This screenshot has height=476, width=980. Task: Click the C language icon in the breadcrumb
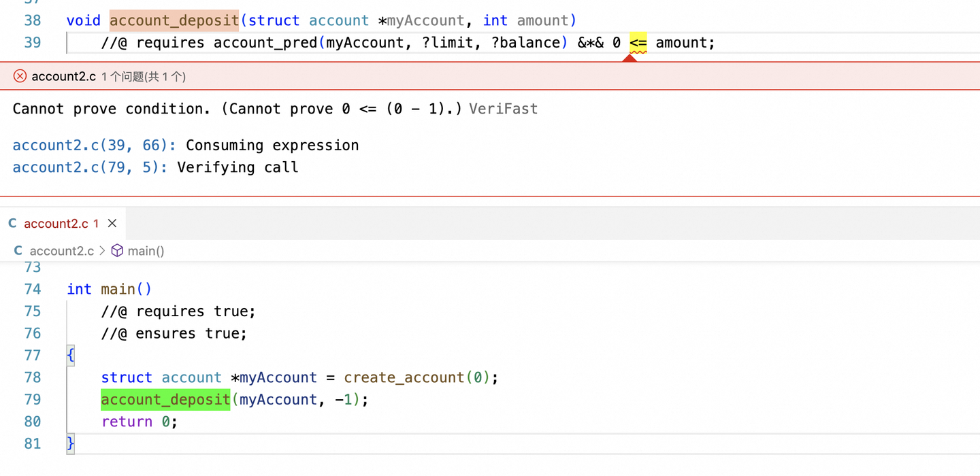[18, 251]
